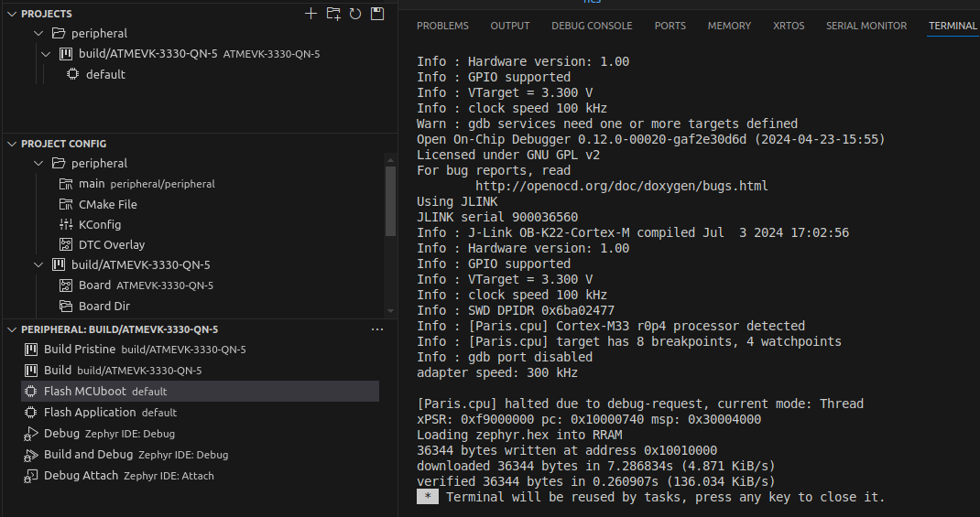Click the Debug play-bug icon
980x517 pixels.
(30, 434)
